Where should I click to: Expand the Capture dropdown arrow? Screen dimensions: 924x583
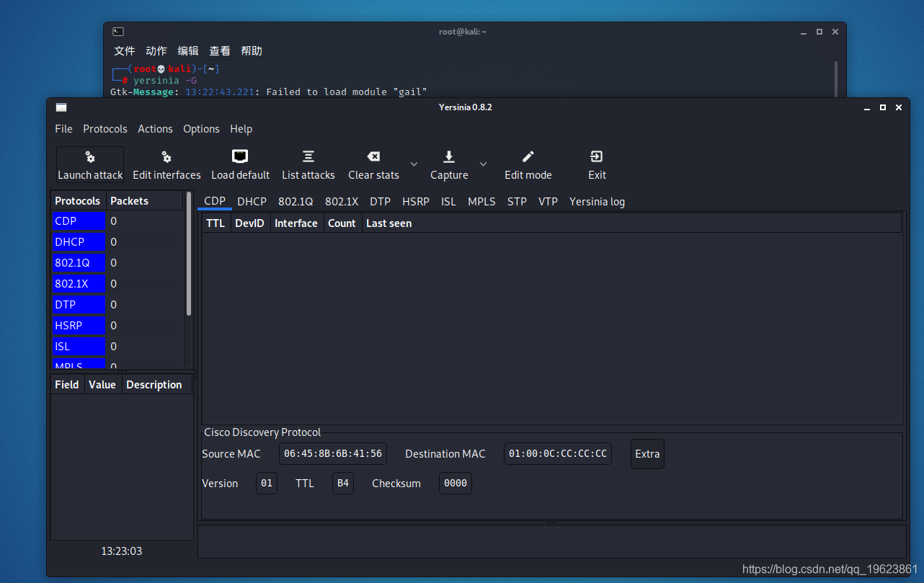click(484, 164)
